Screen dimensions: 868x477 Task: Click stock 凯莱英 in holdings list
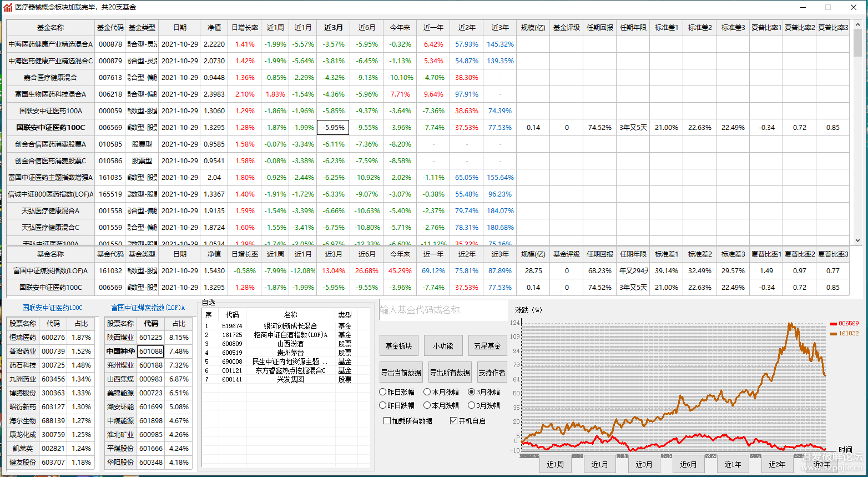(x=23, y=448)
